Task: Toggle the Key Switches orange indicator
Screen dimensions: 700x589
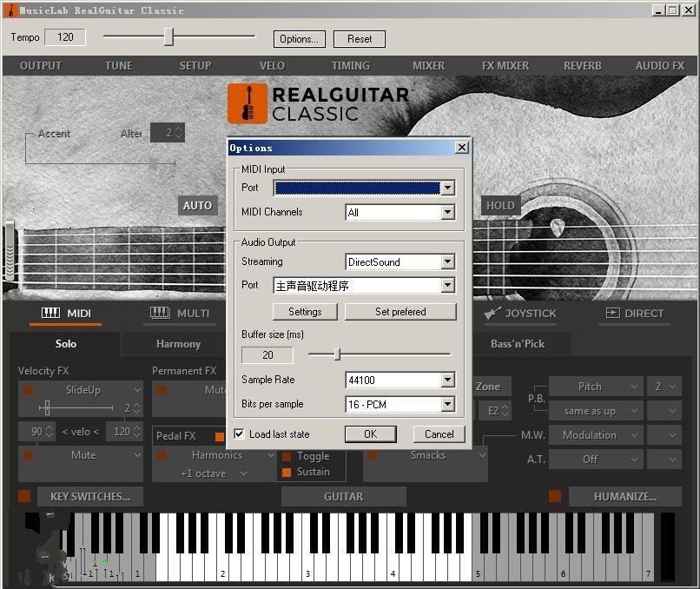Action: pyautogui.click(x=24, y=496)
